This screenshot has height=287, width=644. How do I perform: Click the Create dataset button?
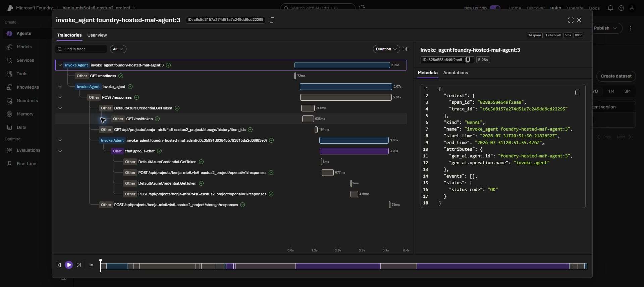click(616, 76)
